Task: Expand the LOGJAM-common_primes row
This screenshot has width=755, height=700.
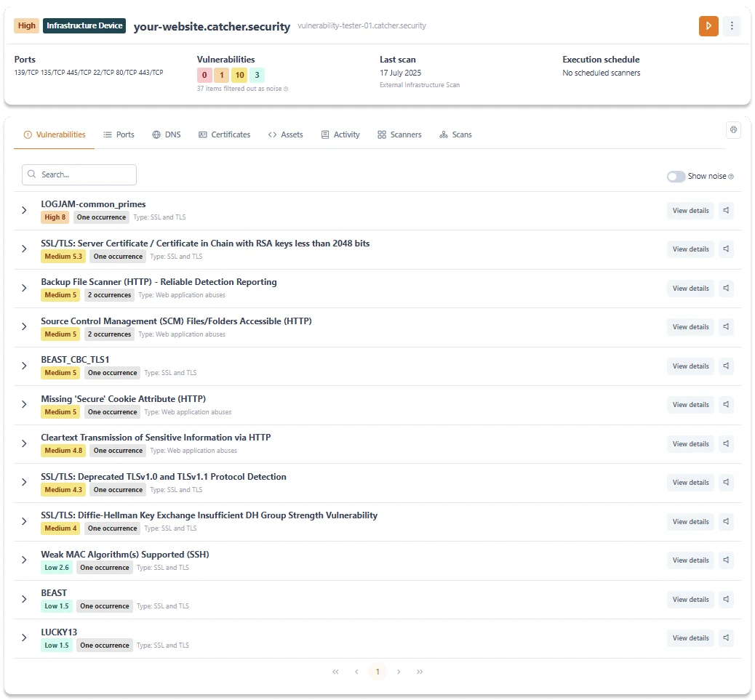Action: click(x=24, y=211)
